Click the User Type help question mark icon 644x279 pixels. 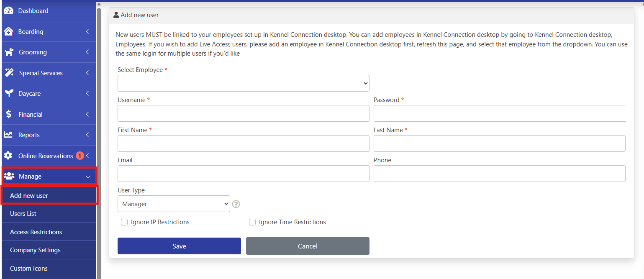pyautogui.click(x=236, y=204)
